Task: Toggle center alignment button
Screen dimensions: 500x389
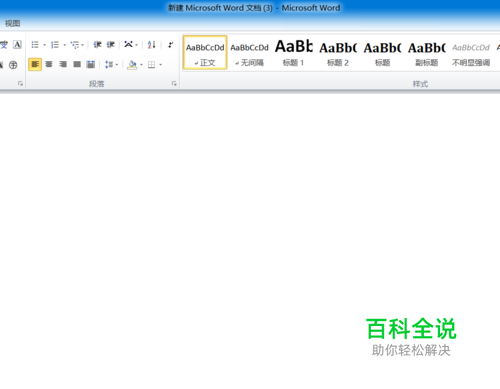Action: click(49, 64)
